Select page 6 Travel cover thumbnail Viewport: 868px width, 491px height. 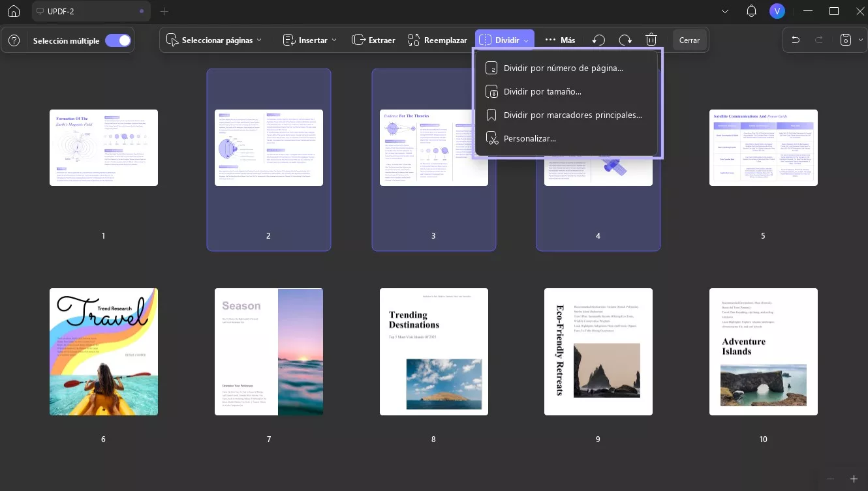(104, 351)
